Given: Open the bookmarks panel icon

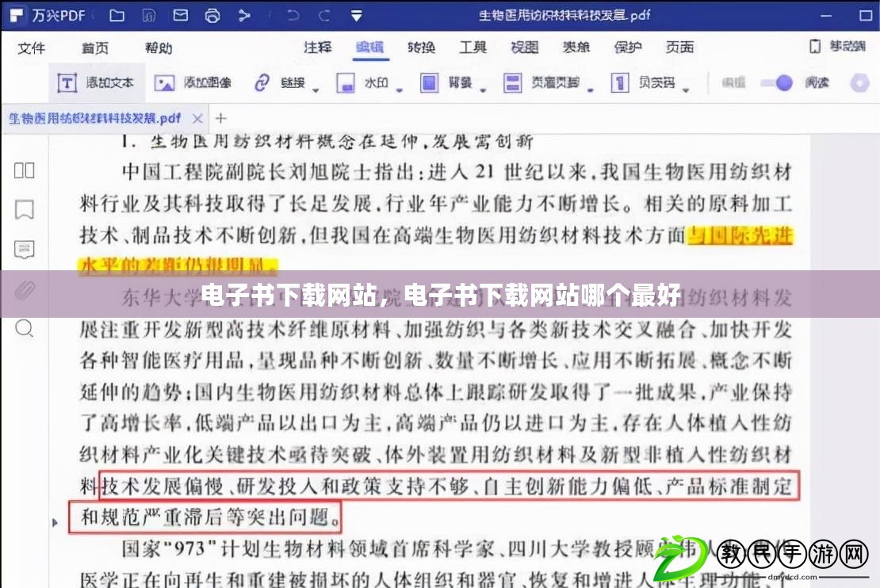Looking at the screenshot, I should click(24, 209).
